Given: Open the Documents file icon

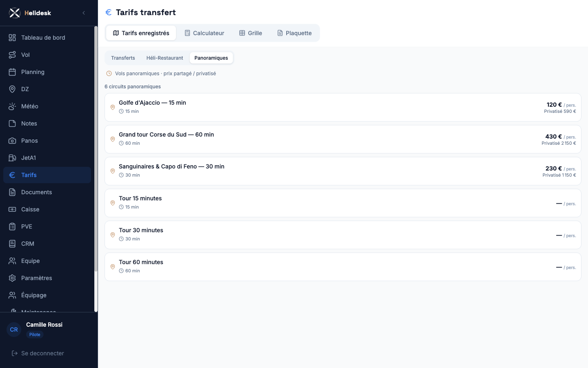Looking at the screenshot, I should pos(12,192).
